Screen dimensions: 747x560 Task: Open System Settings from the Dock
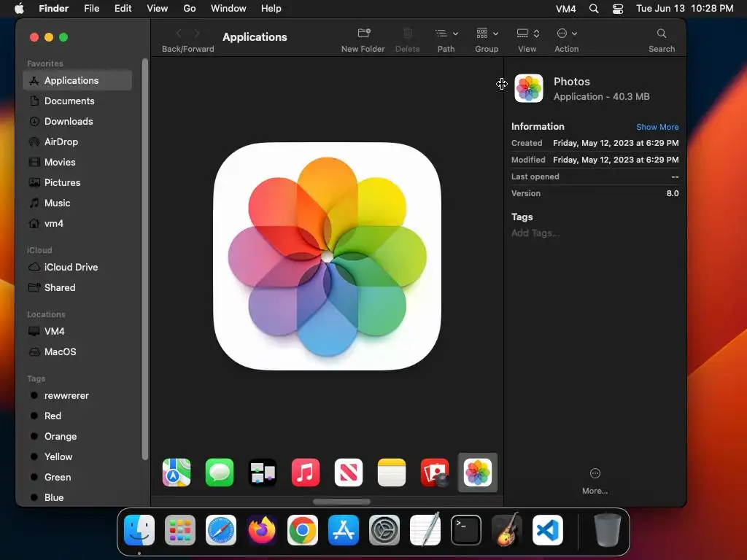(x=384, y=530)
